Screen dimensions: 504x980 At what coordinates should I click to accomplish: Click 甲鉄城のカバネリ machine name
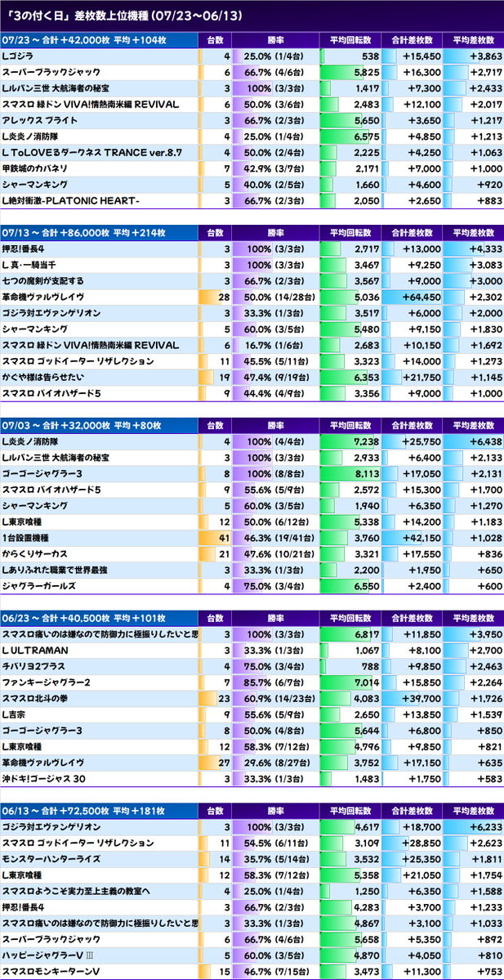pyautogui.click(x=35, y=168)
